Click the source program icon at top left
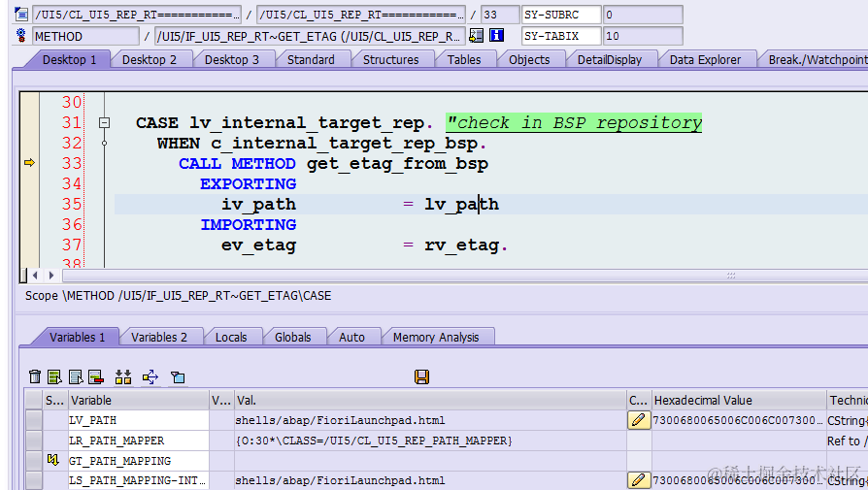Viewport: 868px width, 490px height. point(21,14)
